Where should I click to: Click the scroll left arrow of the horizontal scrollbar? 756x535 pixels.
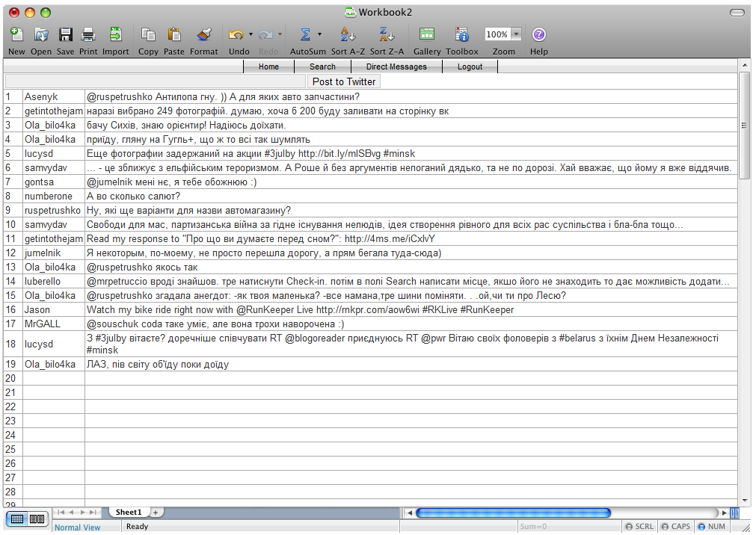[410, 513]
